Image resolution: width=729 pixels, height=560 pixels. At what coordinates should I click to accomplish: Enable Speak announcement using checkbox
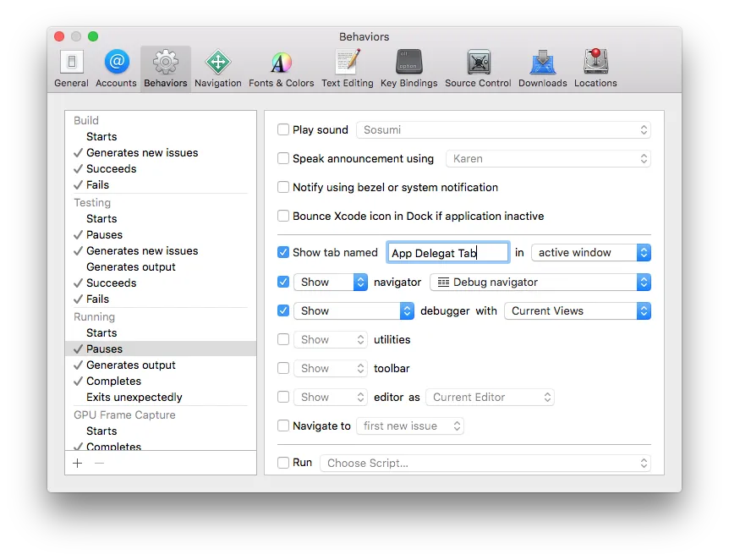(283, 158)
